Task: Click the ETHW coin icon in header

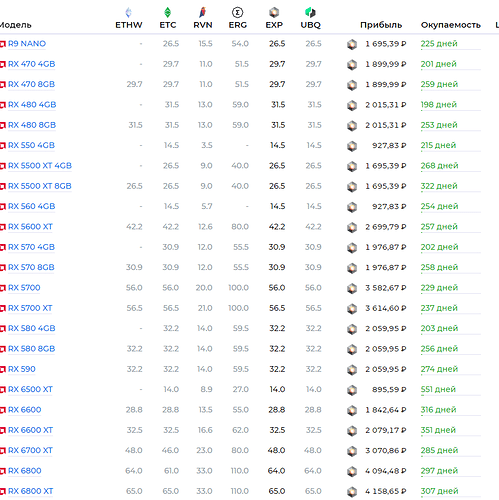Action: (129, 13)
